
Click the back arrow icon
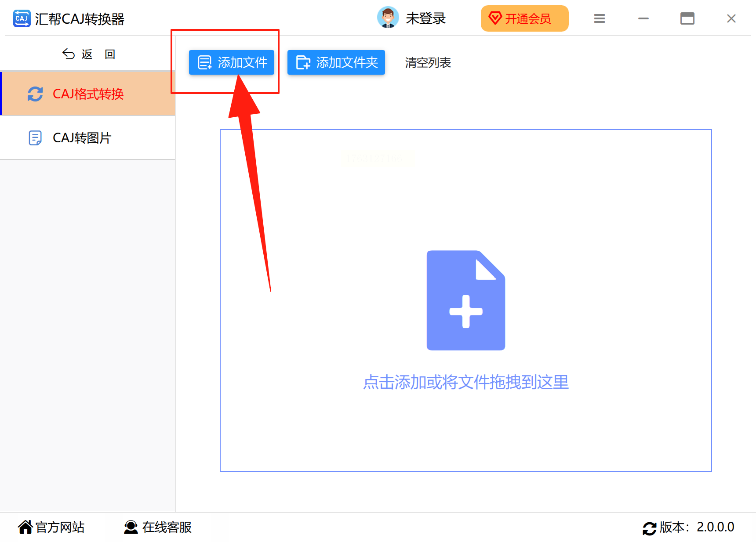pyautogui.click(x=68, y=54)
